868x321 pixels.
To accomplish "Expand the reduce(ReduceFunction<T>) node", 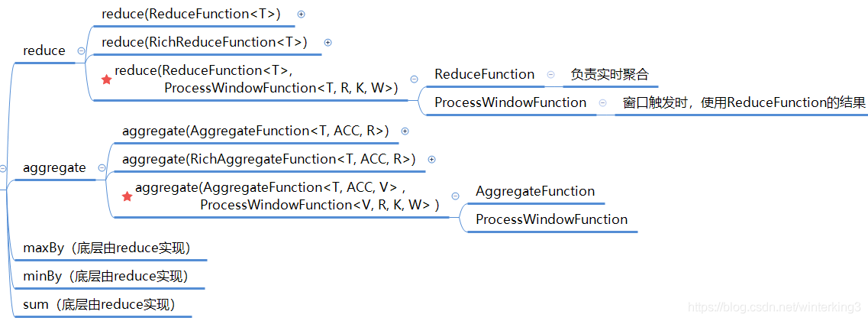I will pos(301,15).
